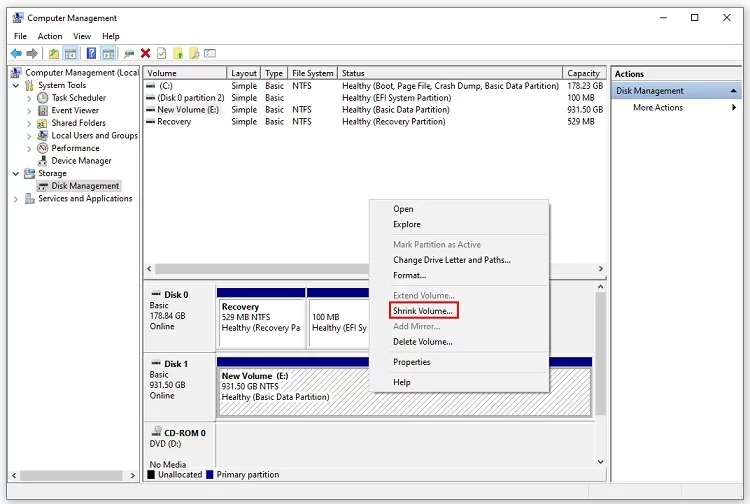
Task: Sort by the Volume column header
Action: click(185, 73)
